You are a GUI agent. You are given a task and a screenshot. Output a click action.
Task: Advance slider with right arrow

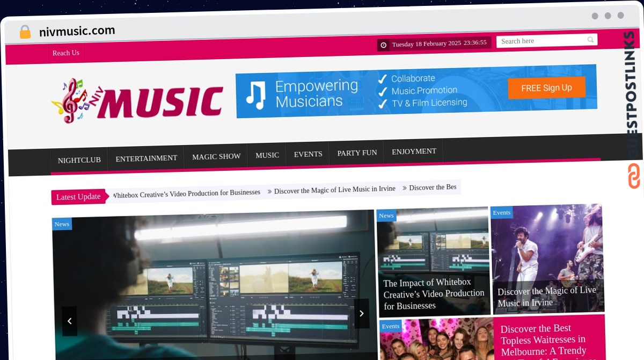click(x=361, y=313)
